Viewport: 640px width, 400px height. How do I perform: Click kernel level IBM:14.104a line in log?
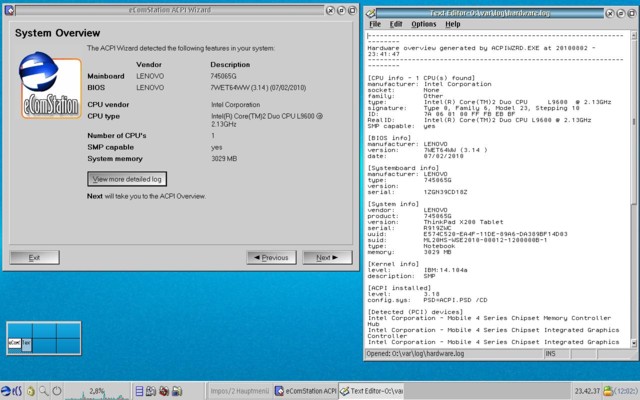click(418, 270)
